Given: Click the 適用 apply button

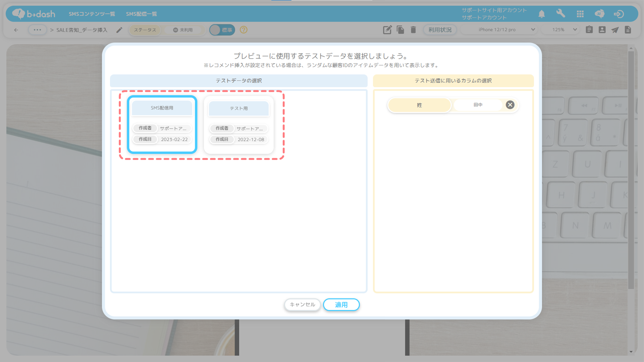Looking at the screenshot, I should click(x=341, y=304).
